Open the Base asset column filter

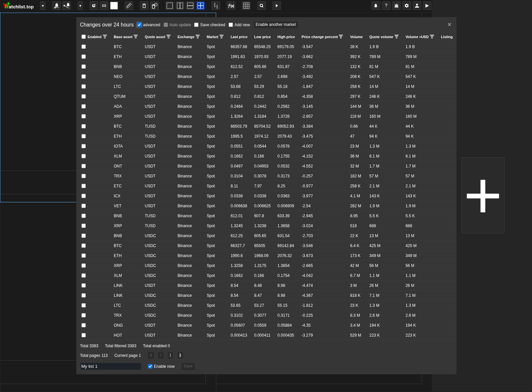(x=136, y=36)
